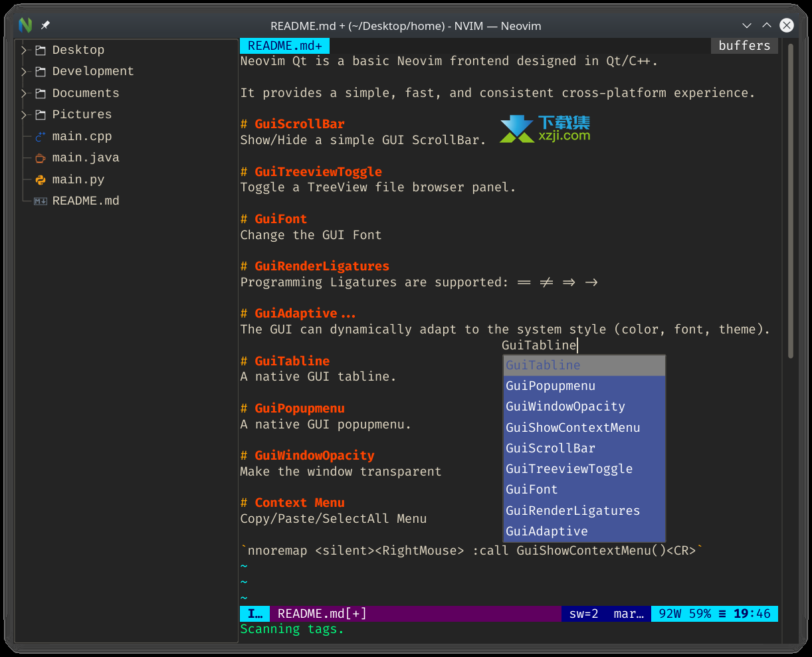Choose GuiTabline in the completion popup
The image size is (812, 657).
pyautogui.click(x=585, y=365)
